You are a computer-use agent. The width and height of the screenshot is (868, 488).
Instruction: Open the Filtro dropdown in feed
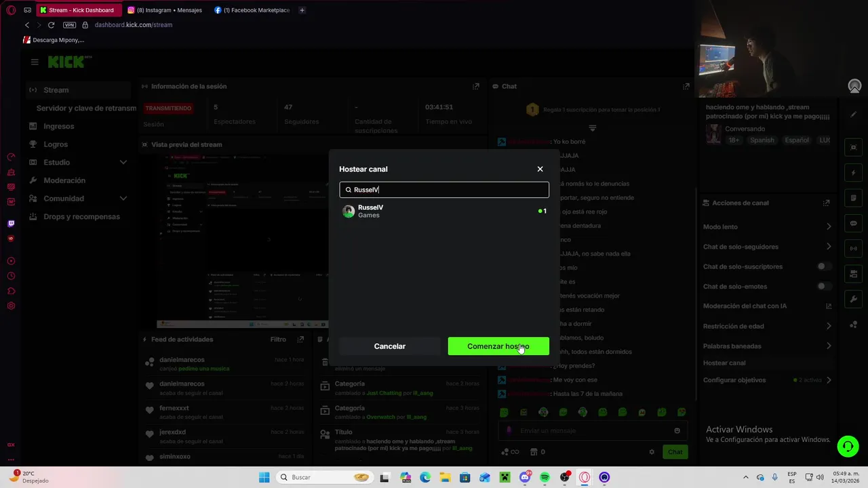tap(278, 340)
